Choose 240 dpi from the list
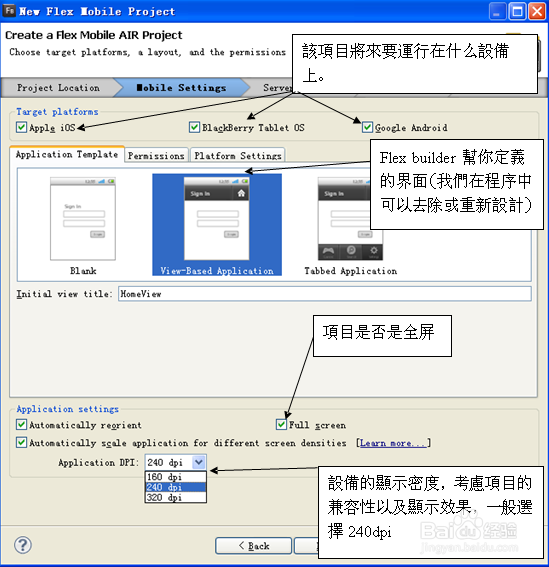549x567 pixels. pos(175,487)
